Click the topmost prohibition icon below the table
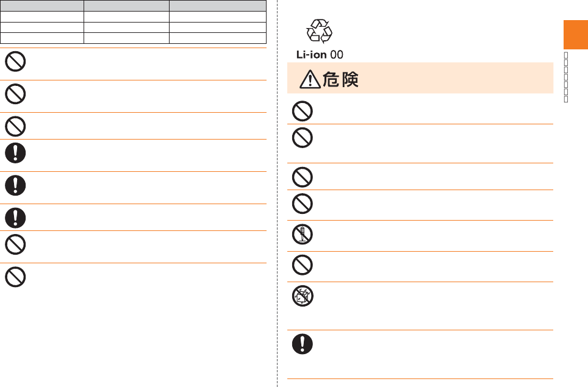Screen dimensions: 588x387 pos(15,62)
